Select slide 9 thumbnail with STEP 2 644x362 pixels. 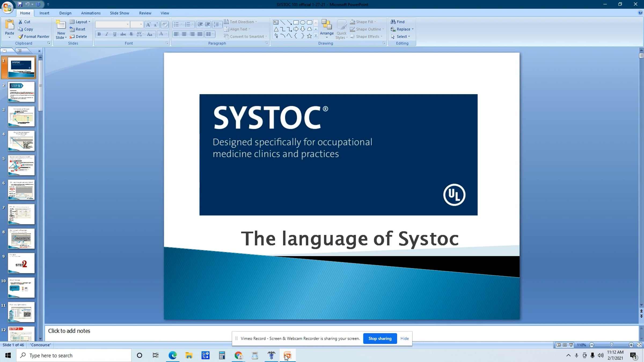click(x=21, y=263)
